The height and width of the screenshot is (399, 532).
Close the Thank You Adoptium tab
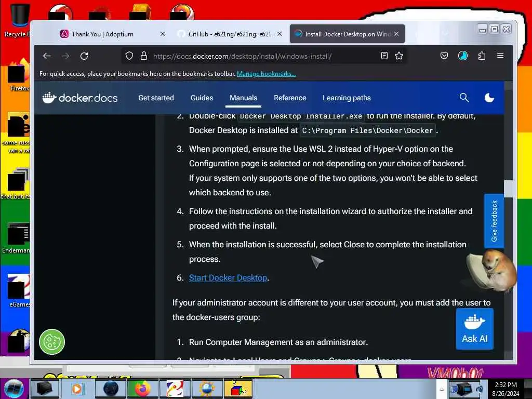163,34
